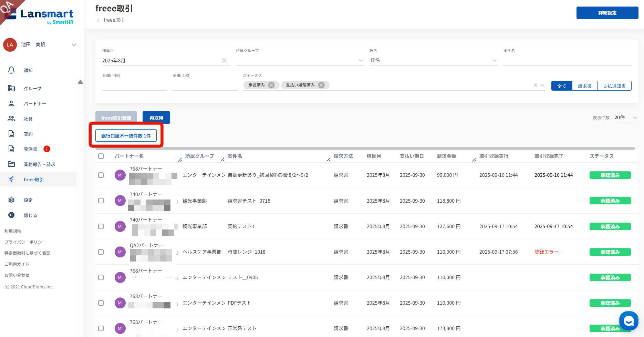Click the 金額(下限) input field

[135, 85]
